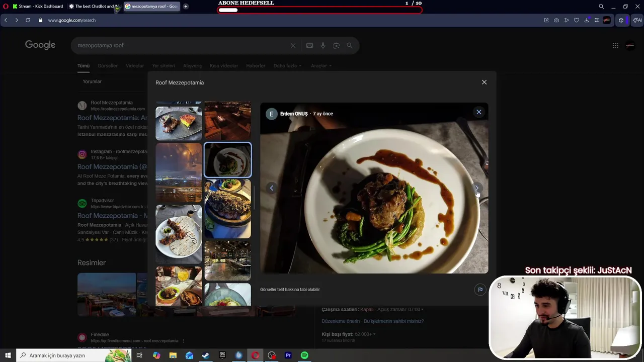Expand the Açılış zamanı hours dropdown
Viewport: 644px width, 362px height.
coord(400,310)
